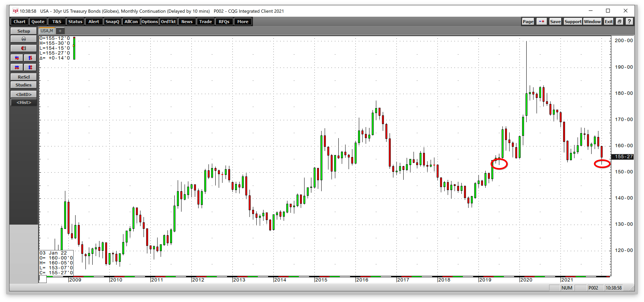The height and width of the screenshot is (302, 644).
Task: Click the 155-27 current price label
Action: click(x=623, y=157)
